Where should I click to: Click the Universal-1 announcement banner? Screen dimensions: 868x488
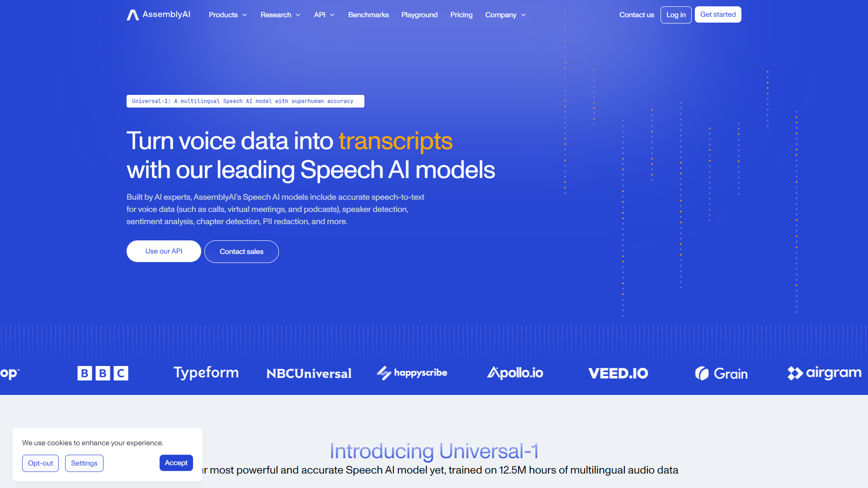[245, 101]
